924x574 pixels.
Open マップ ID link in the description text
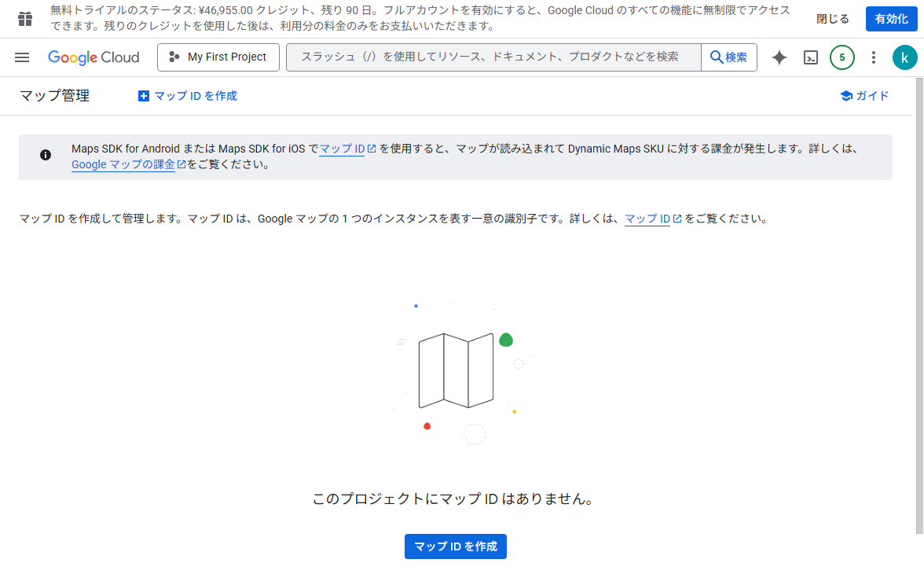[647, 219]
